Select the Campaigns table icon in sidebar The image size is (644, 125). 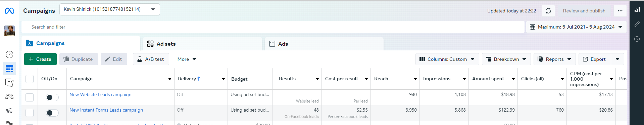tap(9, 69)
